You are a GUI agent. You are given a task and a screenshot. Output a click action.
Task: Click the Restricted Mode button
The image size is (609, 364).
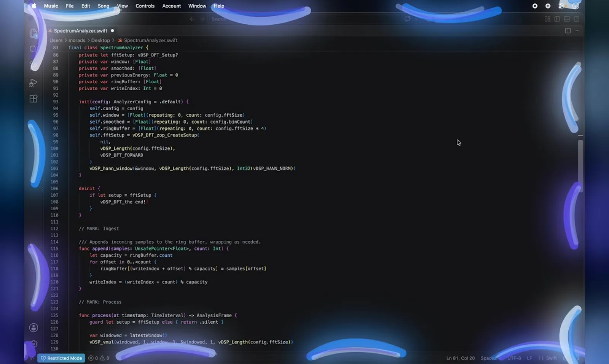(61, 358)
